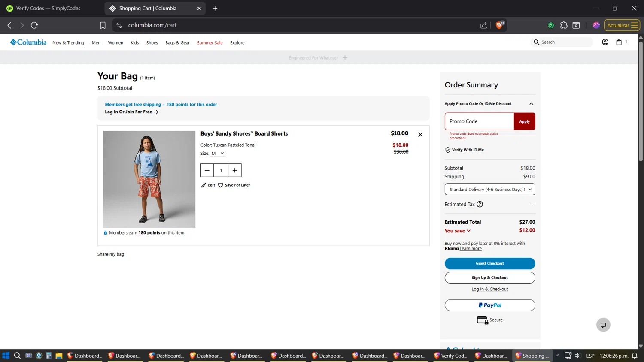
Task: Click the Windows Start button
Action: point(6,356)
